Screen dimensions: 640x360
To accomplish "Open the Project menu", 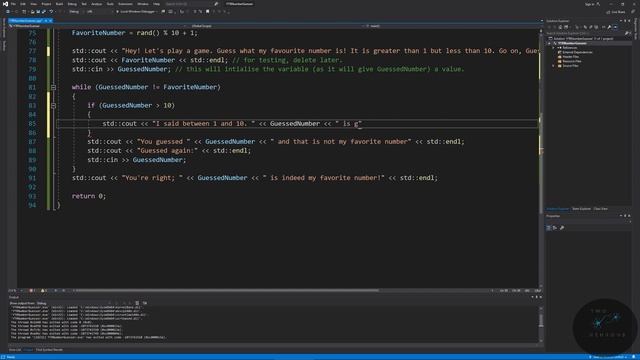I will [x=46, y=4].
